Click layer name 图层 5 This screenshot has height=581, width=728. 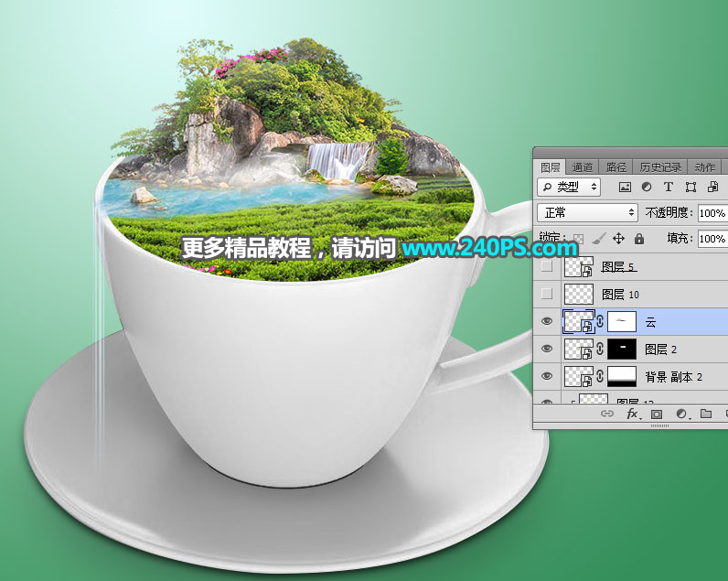coord(617,266)
